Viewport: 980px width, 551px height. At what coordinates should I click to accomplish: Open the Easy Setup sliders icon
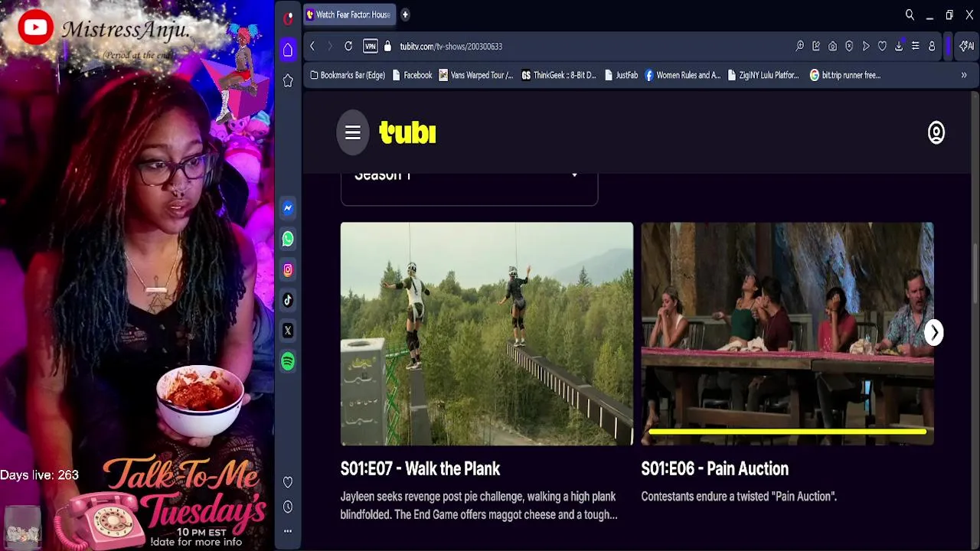(x=915, y=47)
